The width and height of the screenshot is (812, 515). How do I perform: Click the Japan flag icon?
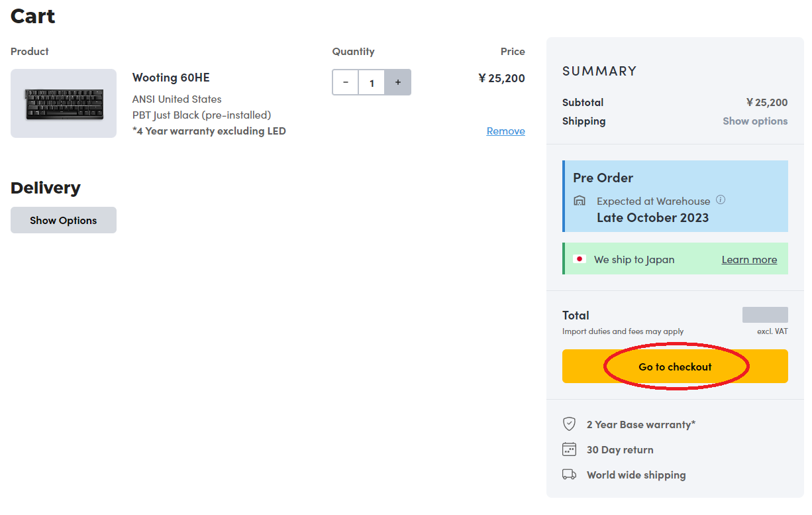click(580, 259)
